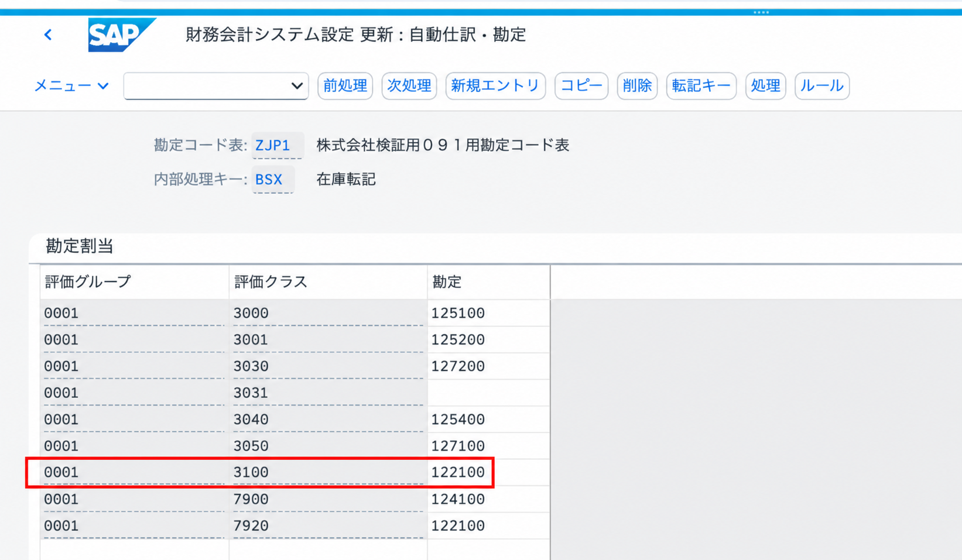This screenshot has height=560, width=962.
Task: Open the メニュー dropdown menu
Action: click(71, 86)
